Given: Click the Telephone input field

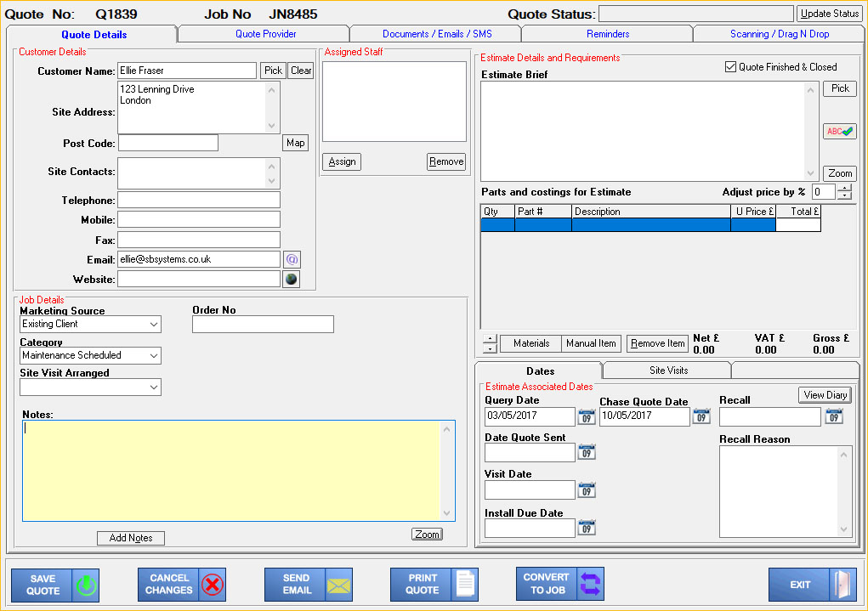Looking at the screenshot, I should tap(199, 200).
